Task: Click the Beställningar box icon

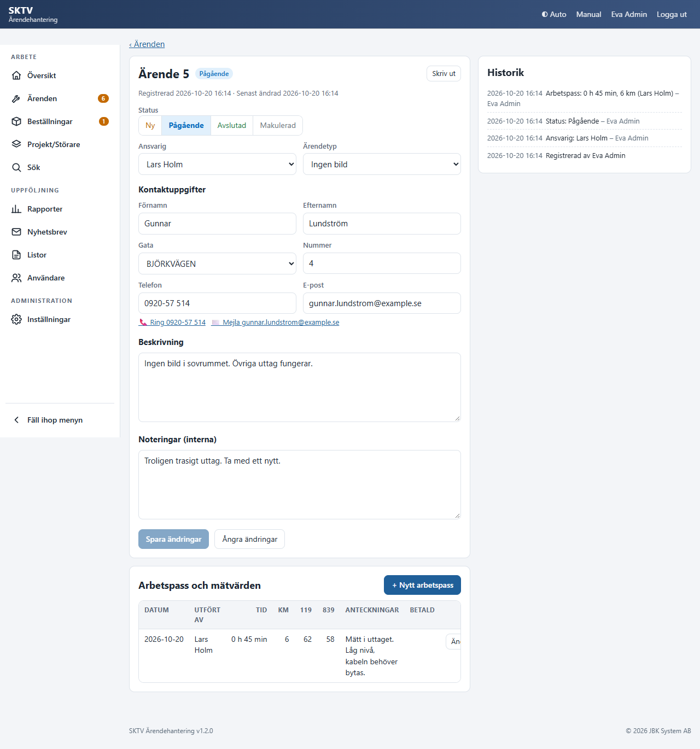Action: point(16,121)
